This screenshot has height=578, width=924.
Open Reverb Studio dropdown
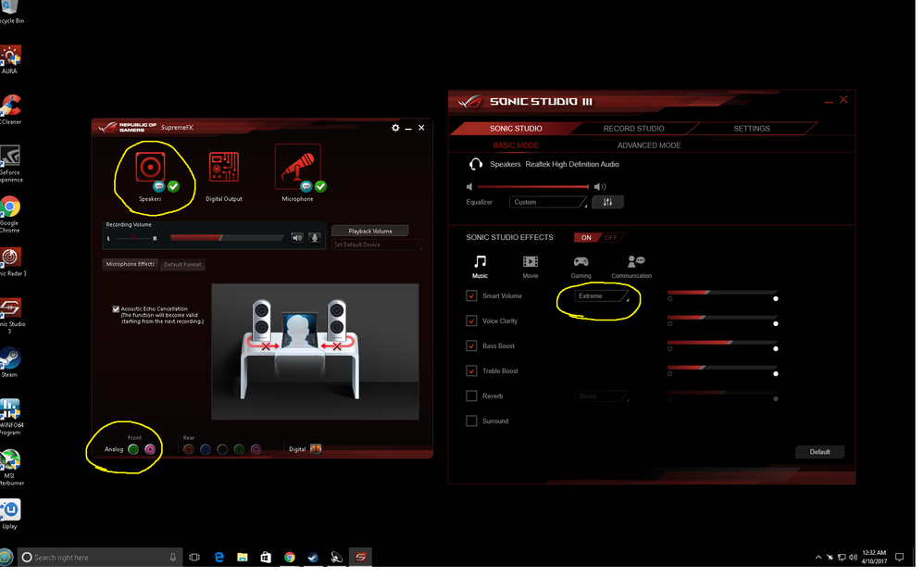pyautogui.click(x=602, y=396)
